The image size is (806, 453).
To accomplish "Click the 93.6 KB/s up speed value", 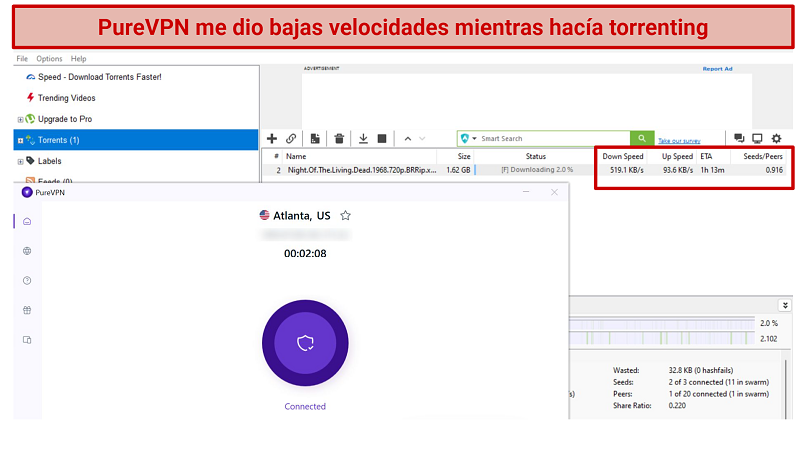I will click(678, 170).
